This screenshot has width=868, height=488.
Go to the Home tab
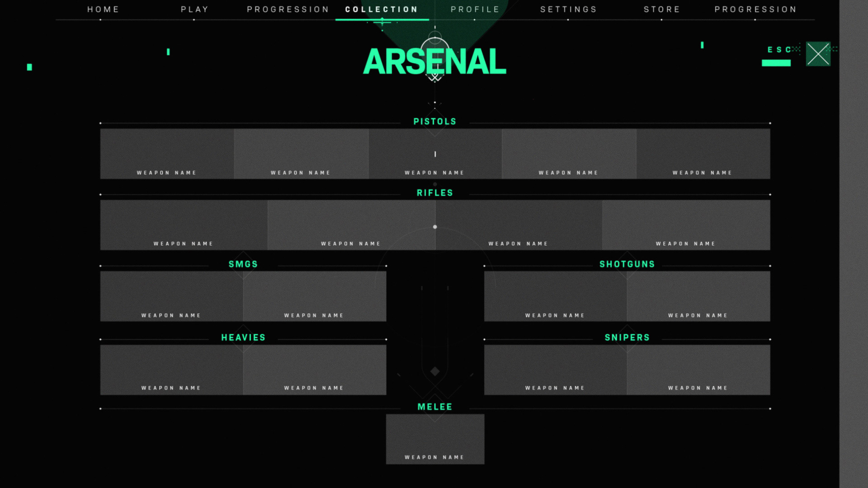pyautogui.click(x=103, y=9)
